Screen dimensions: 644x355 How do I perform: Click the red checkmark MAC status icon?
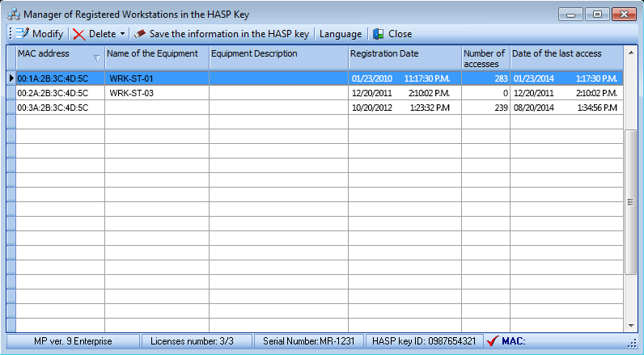point(492,341)
